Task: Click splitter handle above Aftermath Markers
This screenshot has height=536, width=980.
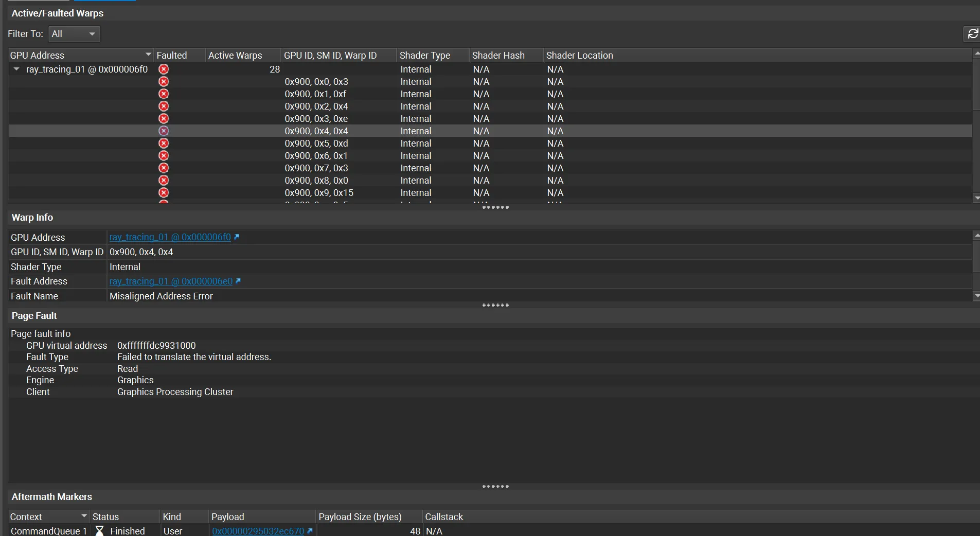Action: pyautogui.click(x=495, y=487)
